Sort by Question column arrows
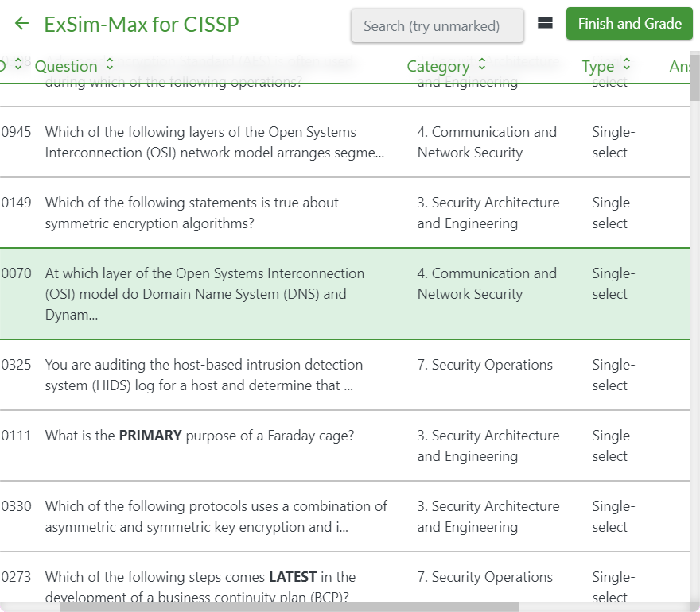Image resolution: width=700 pixels, height=612 pixels. (x=110, y=65)
